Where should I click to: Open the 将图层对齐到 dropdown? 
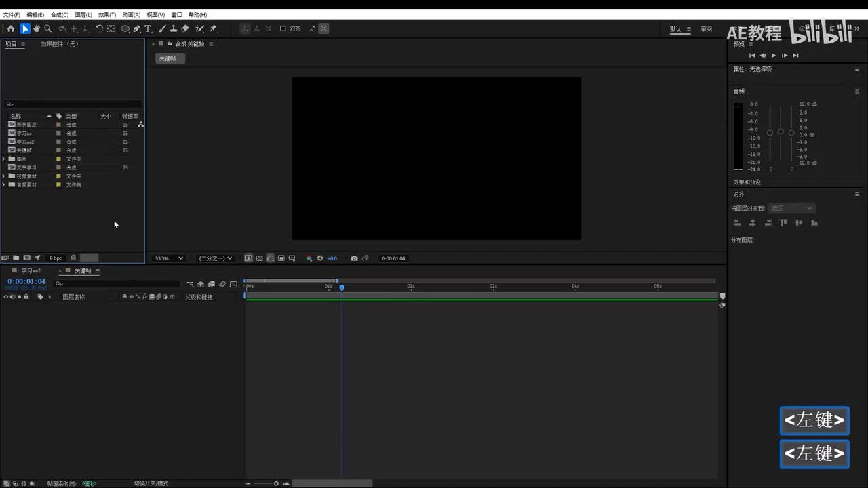point(792,208)
